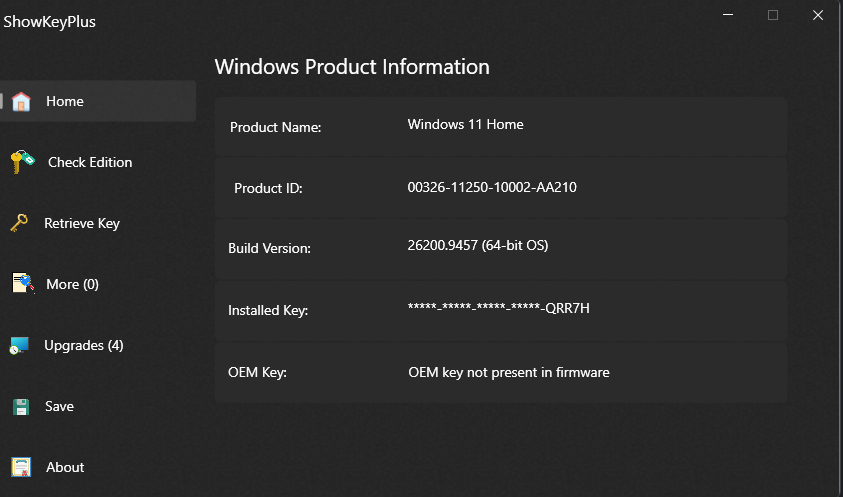Open Upgrades (4) in the sidebar
Screen dimensions: 843x497
point(83,345)
